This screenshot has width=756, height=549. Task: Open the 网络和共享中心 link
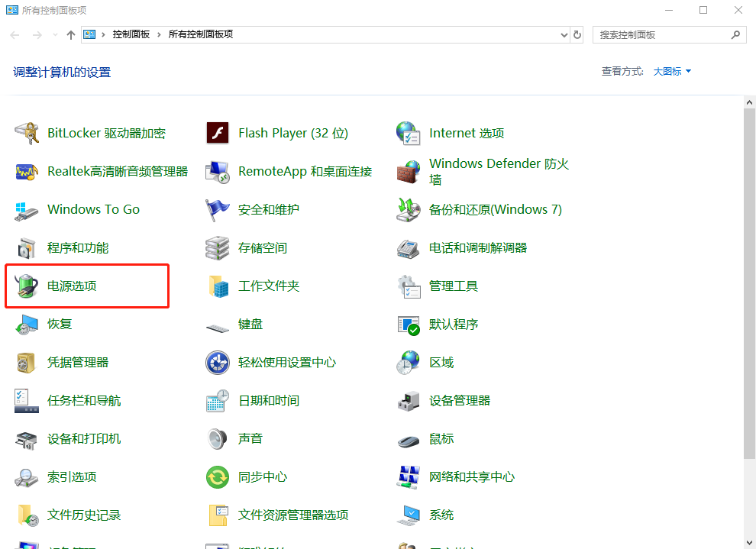pos(471,476)
